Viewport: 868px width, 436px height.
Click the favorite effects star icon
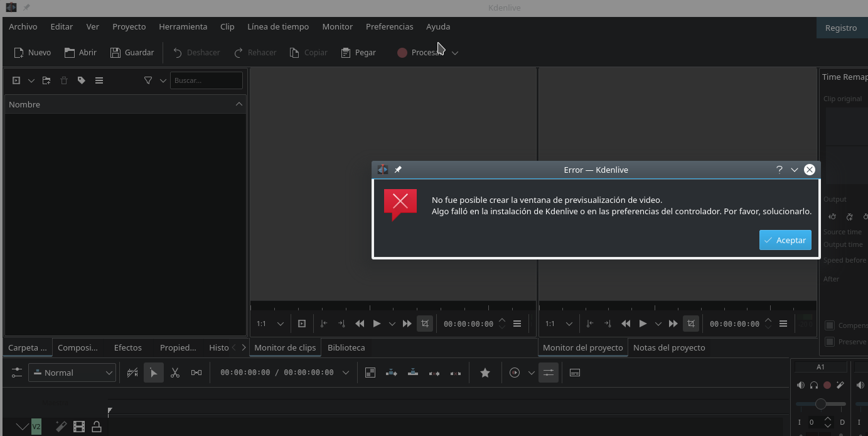(x=485, y=373)
